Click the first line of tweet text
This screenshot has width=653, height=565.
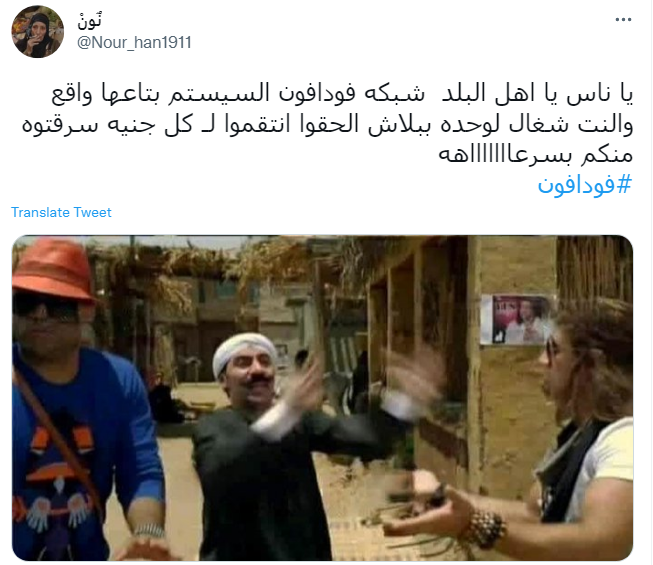342,94
